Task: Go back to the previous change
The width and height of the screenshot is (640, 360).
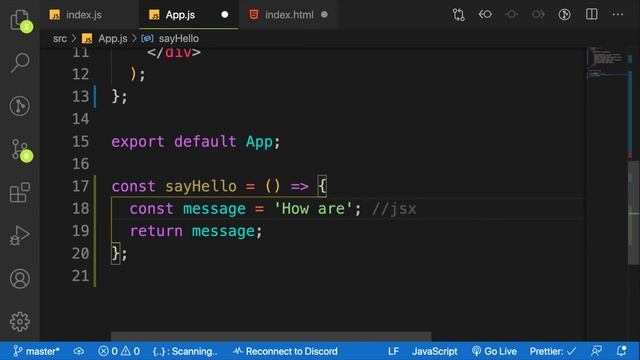Action: tap(485, 15)
